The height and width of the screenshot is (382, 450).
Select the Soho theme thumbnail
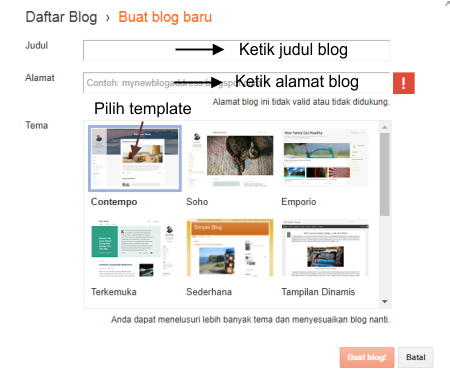click(230, 158)
